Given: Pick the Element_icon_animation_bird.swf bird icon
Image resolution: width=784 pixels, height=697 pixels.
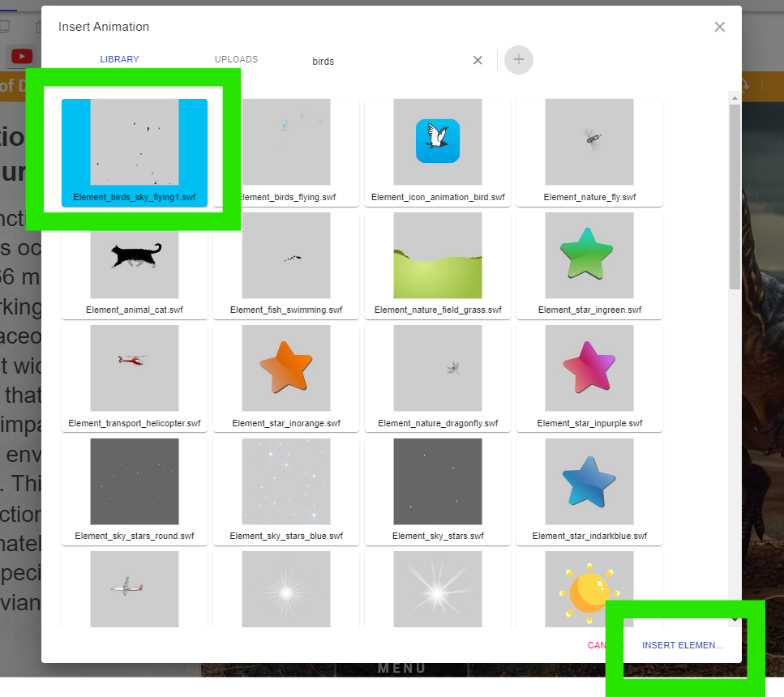Looking at the screenshot, I should [x=438, y=152].
